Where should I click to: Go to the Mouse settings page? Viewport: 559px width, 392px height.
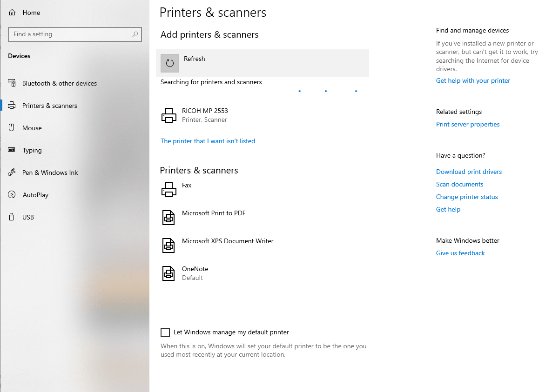click(x=32, y=128)
